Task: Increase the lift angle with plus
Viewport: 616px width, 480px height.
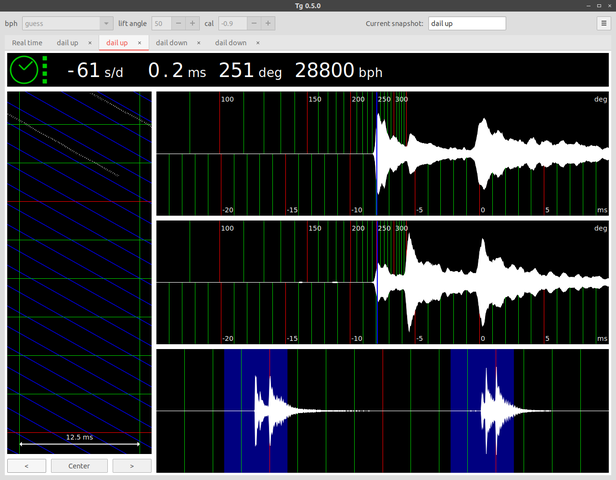Action: [x=192, y=24]
